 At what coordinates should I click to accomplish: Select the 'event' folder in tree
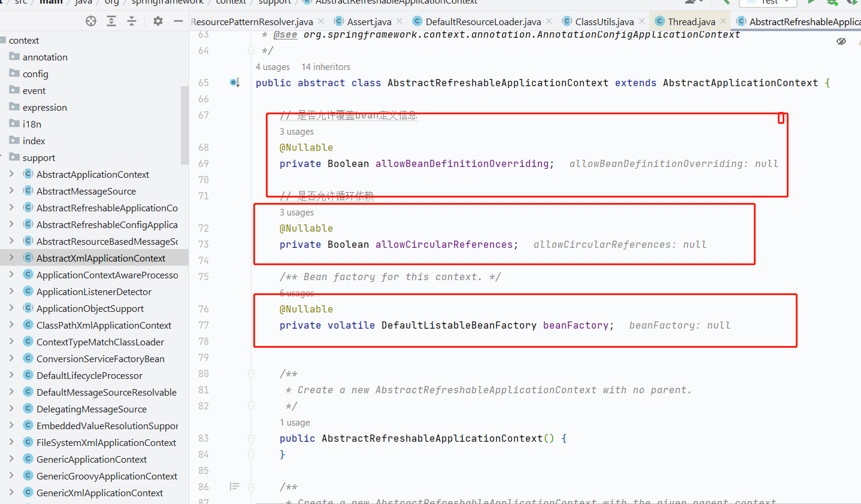(34, 90)
